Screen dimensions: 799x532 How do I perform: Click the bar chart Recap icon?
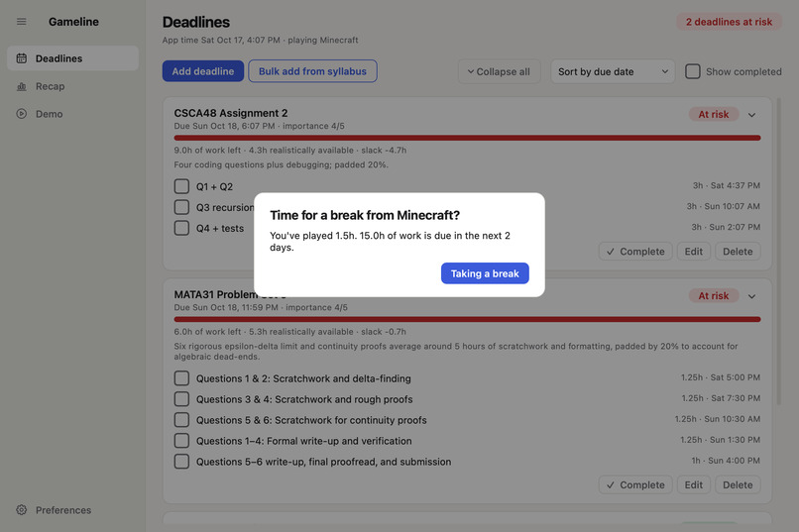(22, 86)
